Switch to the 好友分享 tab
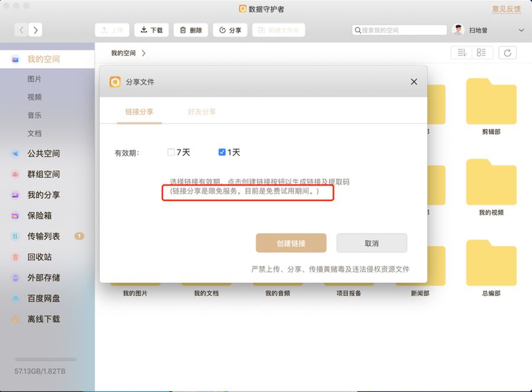 point(202,112)
